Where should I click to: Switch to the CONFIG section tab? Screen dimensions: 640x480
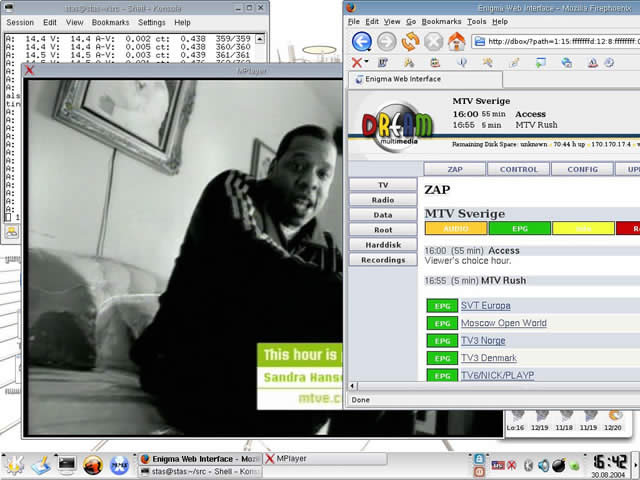(582, 169)
